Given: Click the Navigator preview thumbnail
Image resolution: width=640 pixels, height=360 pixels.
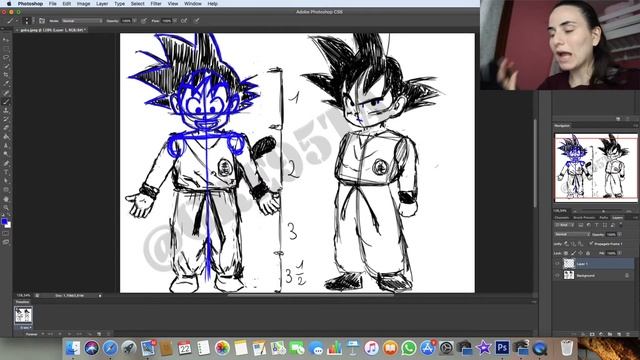Looking at the screenshot, I should (x=596, y=168).
